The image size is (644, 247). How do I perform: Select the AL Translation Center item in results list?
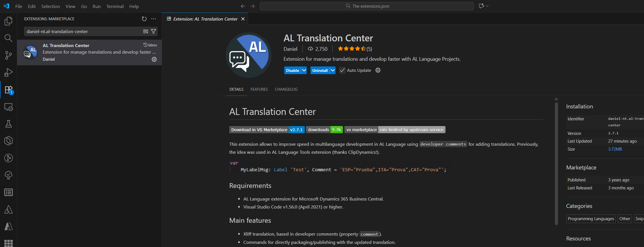(89, 52)
